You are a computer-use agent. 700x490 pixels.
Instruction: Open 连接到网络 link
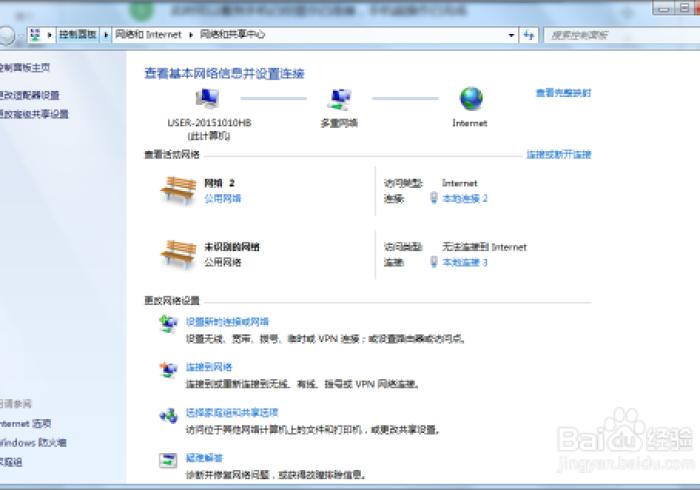pos(209,367)
